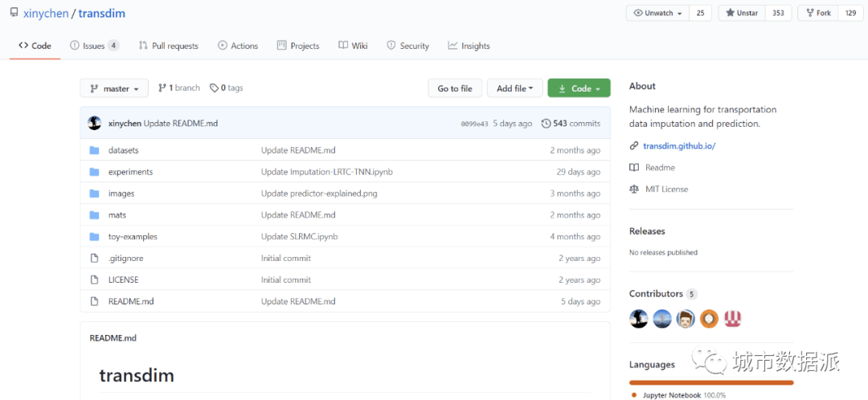Click the datasets folder icon

(94, 150)
